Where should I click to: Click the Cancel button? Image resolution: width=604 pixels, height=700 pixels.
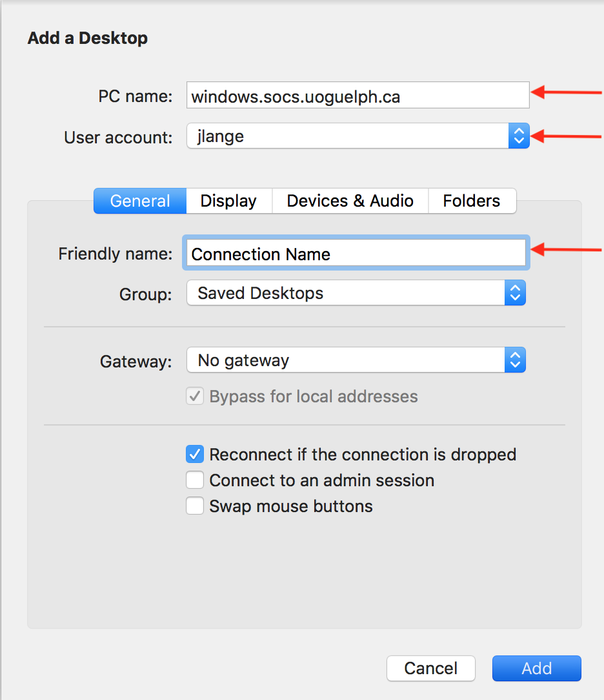[x=430, y=668]
